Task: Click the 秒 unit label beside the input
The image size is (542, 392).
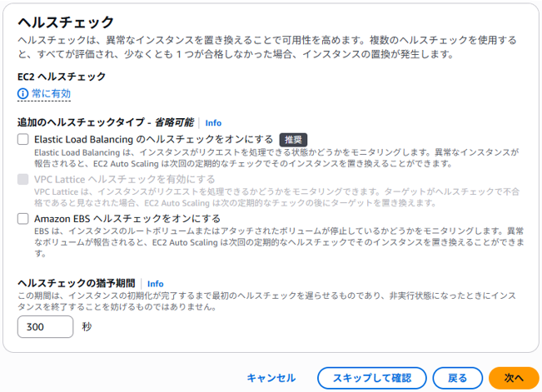Action: click(x=87, y=326)
